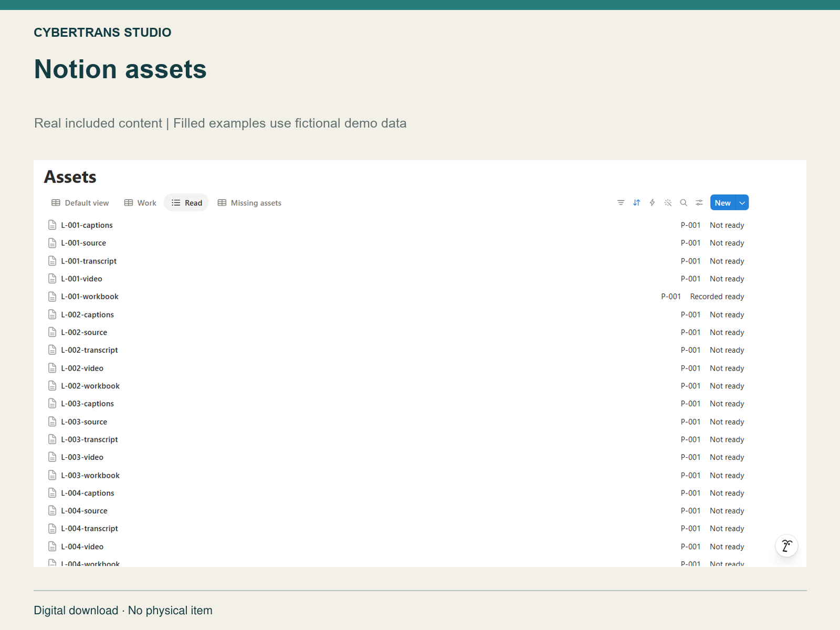This screenshot has height=630, width=840.
Task: Click page icon beside L-003-captions
Action: (52, 404)
